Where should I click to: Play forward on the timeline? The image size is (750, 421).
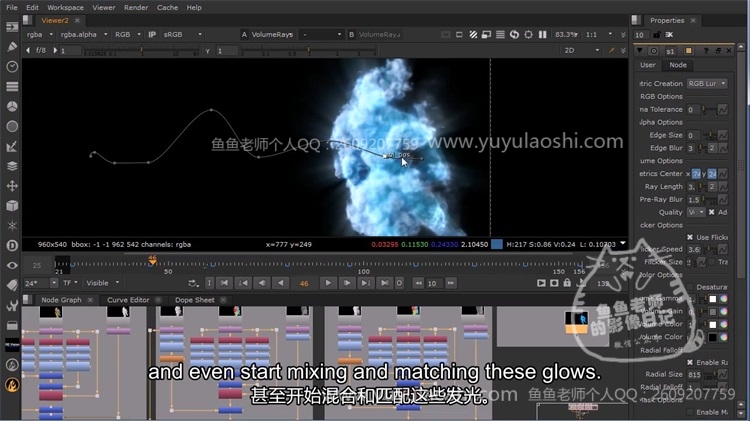tap(328, 283)
